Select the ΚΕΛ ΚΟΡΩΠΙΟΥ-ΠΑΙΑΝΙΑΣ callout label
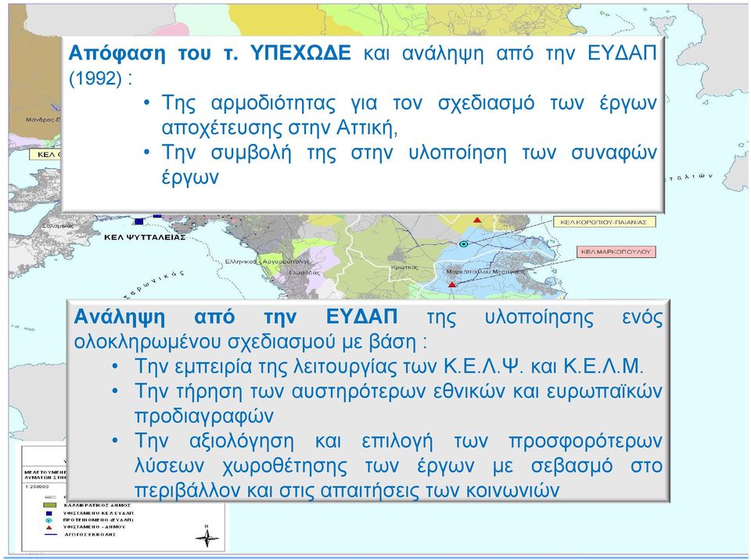 604,222
